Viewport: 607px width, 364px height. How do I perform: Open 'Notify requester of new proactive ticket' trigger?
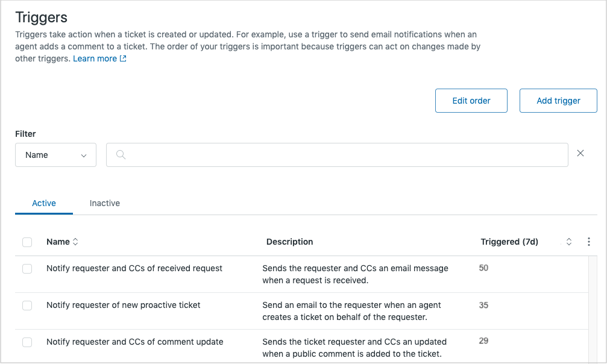pyautogui.click(x=124, y=305)
